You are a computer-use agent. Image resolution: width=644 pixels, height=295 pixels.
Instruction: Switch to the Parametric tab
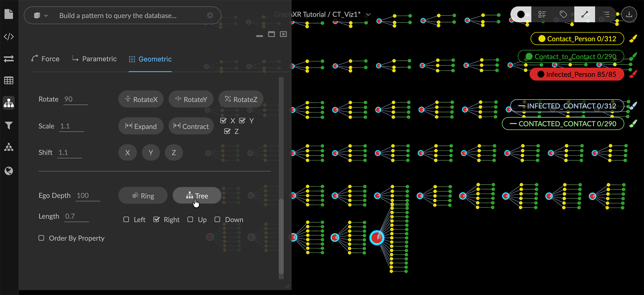pos(94,59)
